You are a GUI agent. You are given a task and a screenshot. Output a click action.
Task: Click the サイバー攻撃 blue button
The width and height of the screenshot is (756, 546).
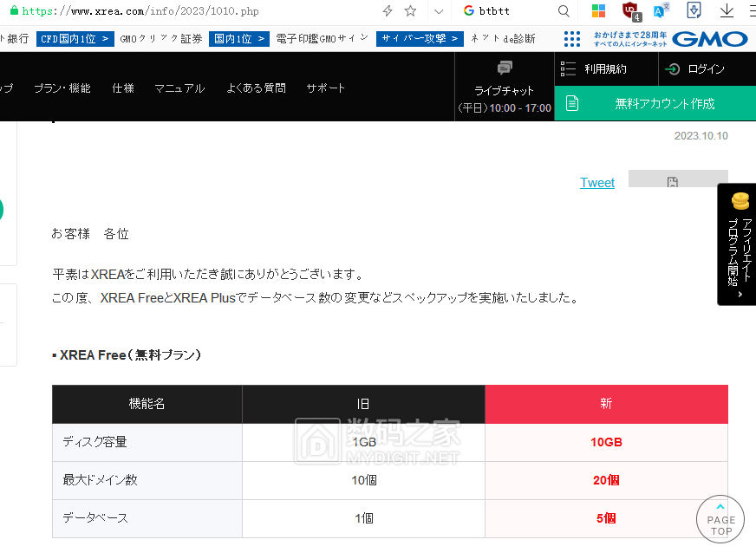point(420,38)
